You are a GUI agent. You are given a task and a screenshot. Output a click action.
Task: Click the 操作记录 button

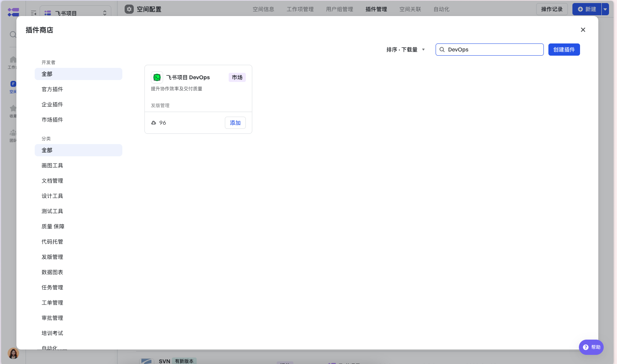[552, 9]
